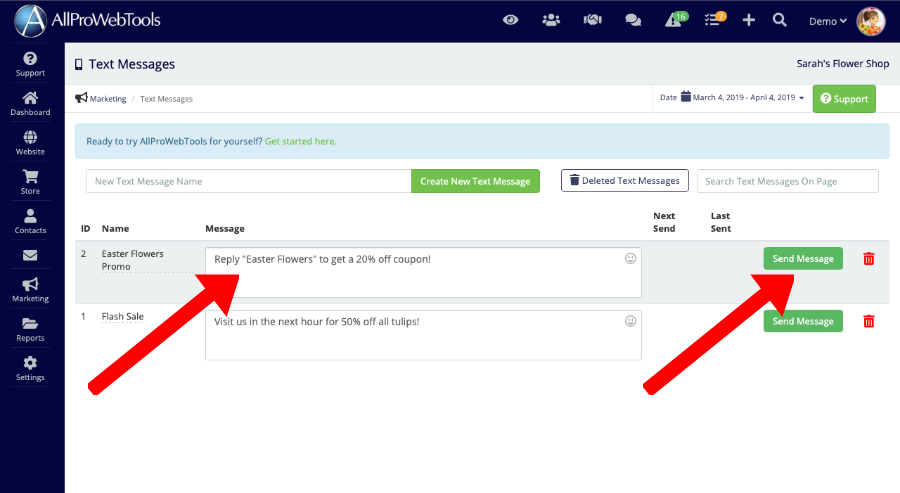Go to Dashboard in the sidebar
Viewport: 900px width, 493px height.
[x=30, y=103]
